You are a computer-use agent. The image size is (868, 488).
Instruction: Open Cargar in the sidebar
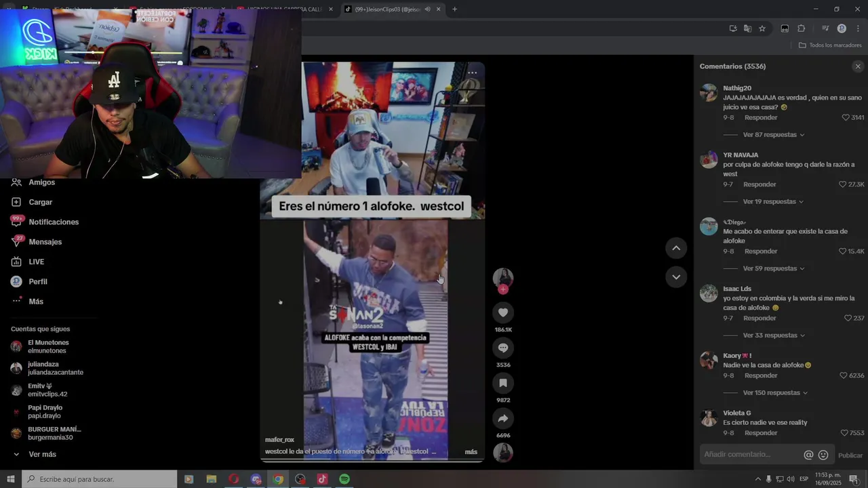coord(41,202)
